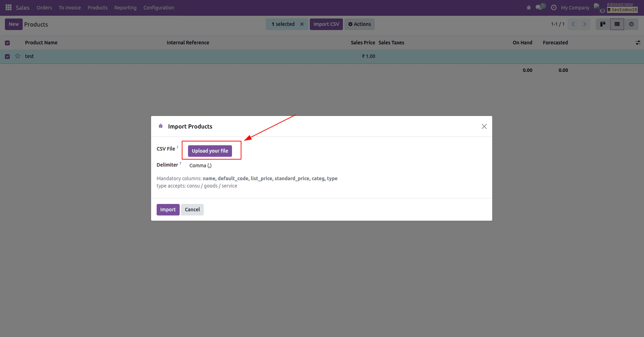Open the Products menu
The image size is (644, 337).
click(x=97, y=8)
